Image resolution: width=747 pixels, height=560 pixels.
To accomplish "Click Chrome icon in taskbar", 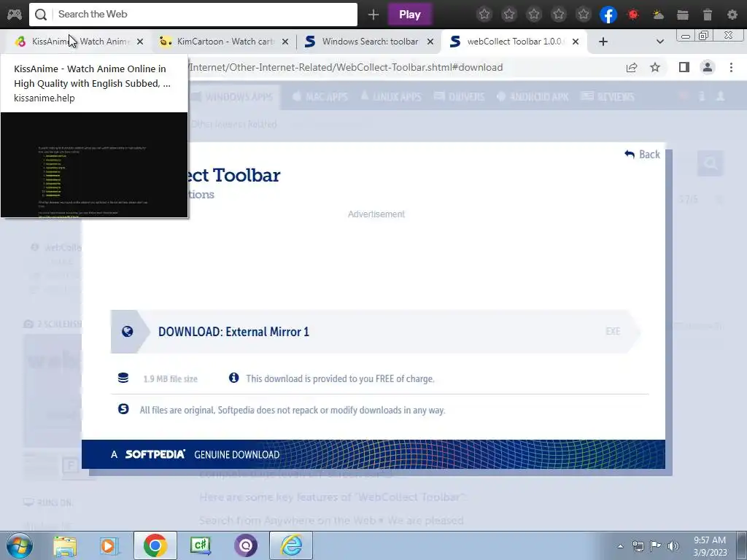I will [155, 545].
